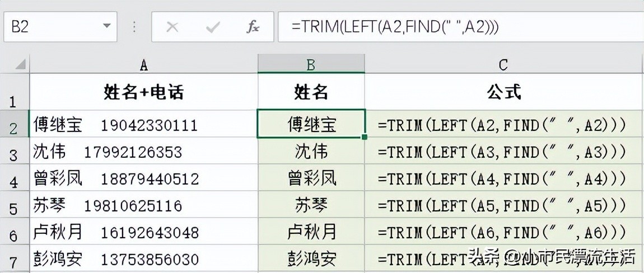The image size is (644, 273).
Task: Click the fill handle on cell B2
Action: (365, 136)
